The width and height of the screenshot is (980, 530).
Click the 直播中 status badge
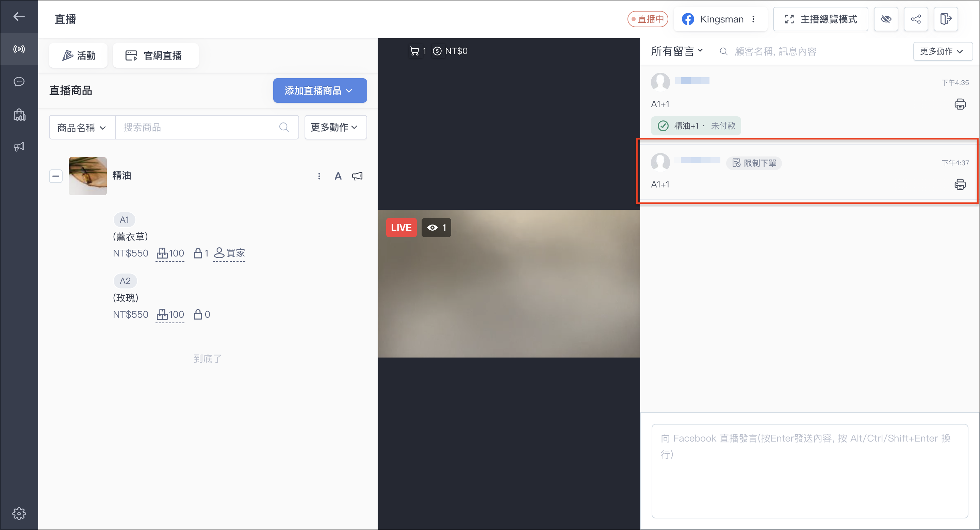pos(648,19)
